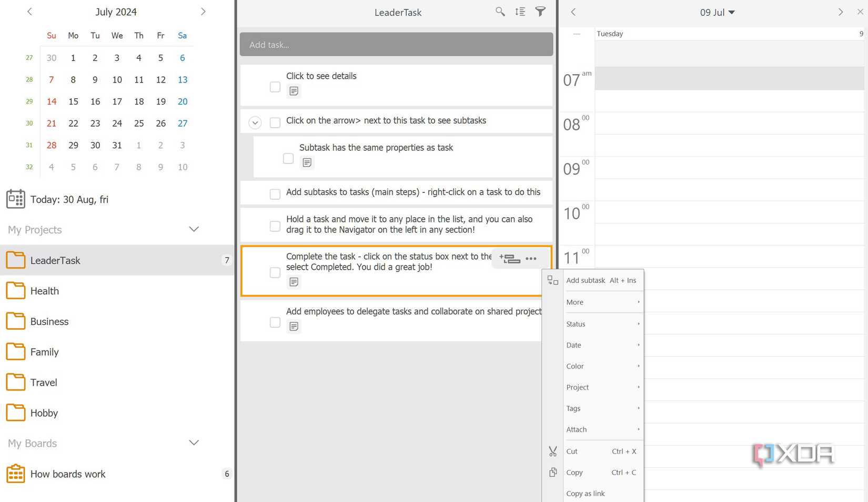
Task: Open note icon under 'Click to see details'
Action: (x=294, y=91)
